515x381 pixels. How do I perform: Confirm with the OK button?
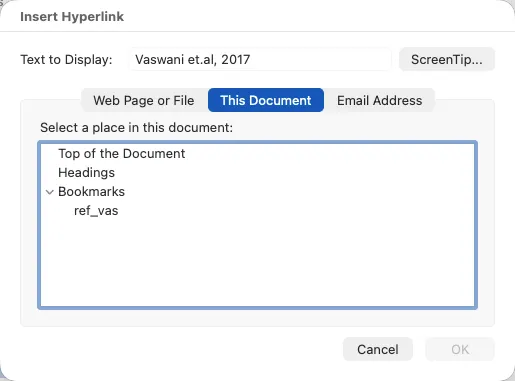(x=460, y=349)
